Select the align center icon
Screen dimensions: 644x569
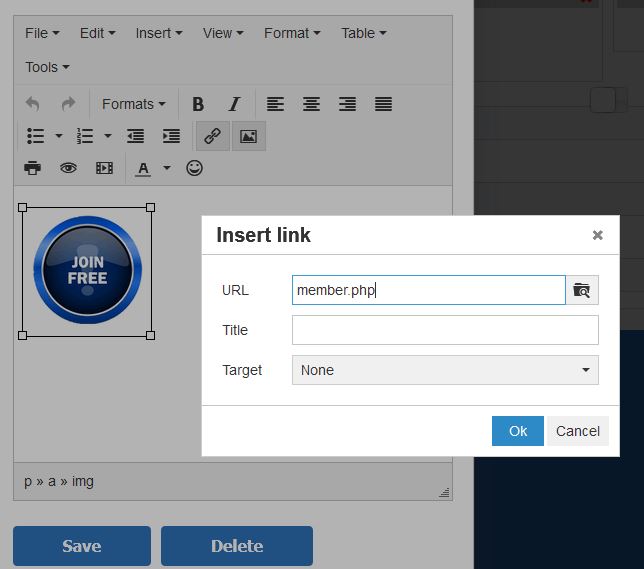point(311,104)
